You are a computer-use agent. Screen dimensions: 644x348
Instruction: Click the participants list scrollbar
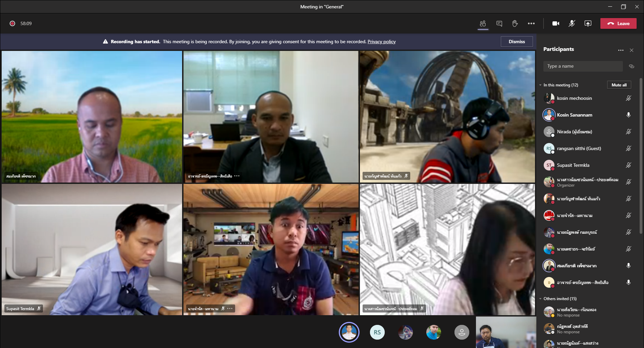[641, 154]
